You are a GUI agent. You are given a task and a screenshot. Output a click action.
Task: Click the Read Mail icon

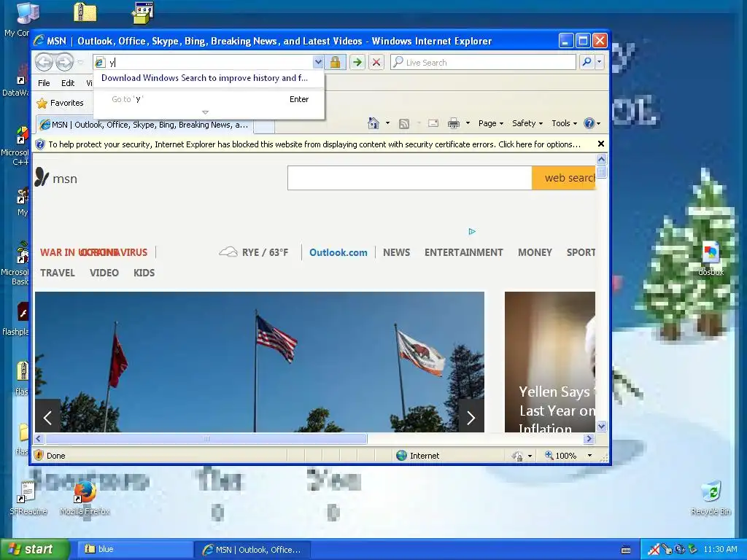pyautogui.click(x=433, y=123)
